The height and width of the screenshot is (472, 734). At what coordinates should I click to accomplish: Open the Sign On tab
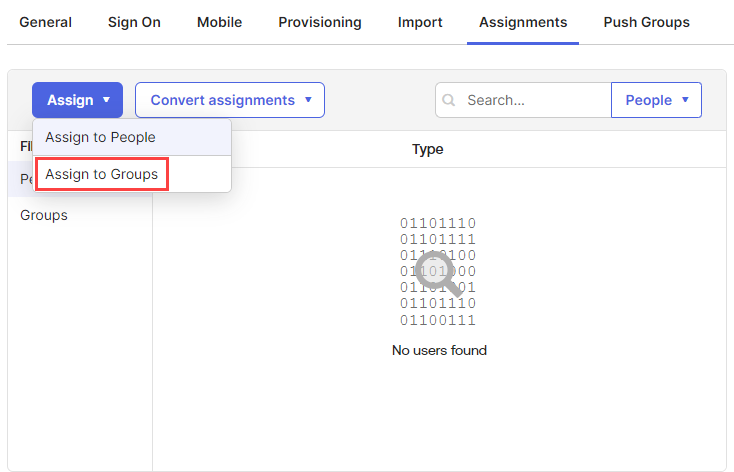point(134,22)
